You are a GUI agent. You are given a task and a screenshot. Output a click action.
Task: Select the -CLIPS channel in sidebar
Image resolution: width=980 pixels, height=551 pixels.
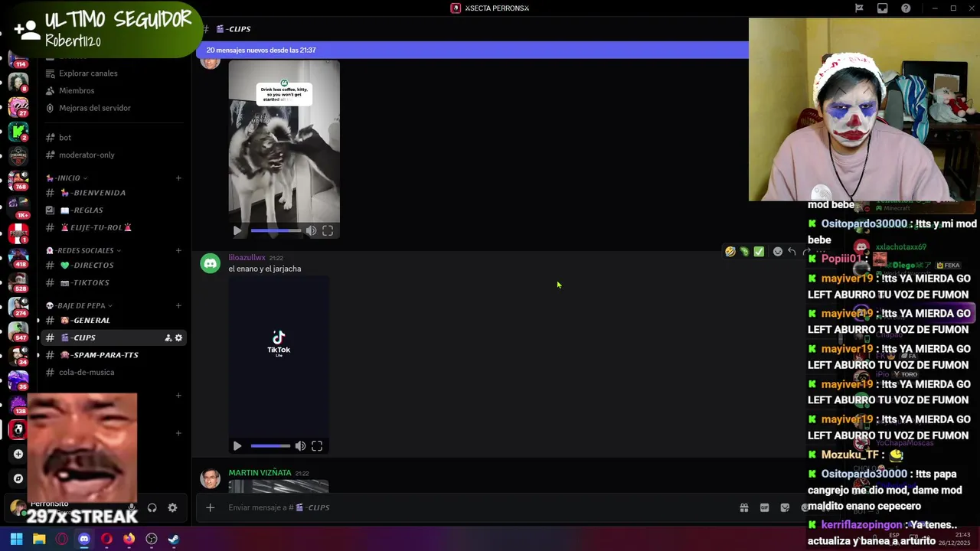click(114, 337)
